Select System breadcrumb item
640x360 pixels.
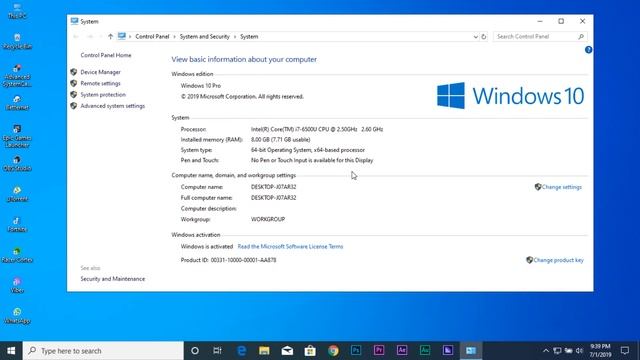[x=249, y=37]
